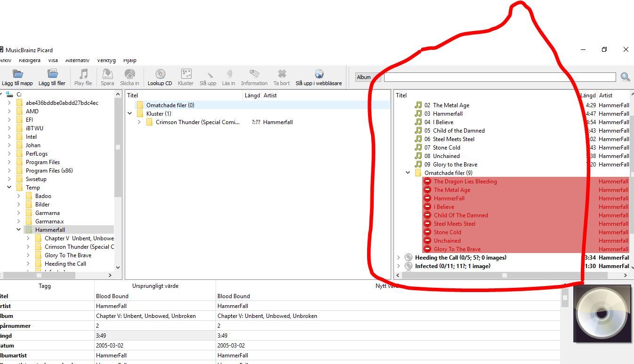Click the Play file music note icon

(x=83, y=74)
